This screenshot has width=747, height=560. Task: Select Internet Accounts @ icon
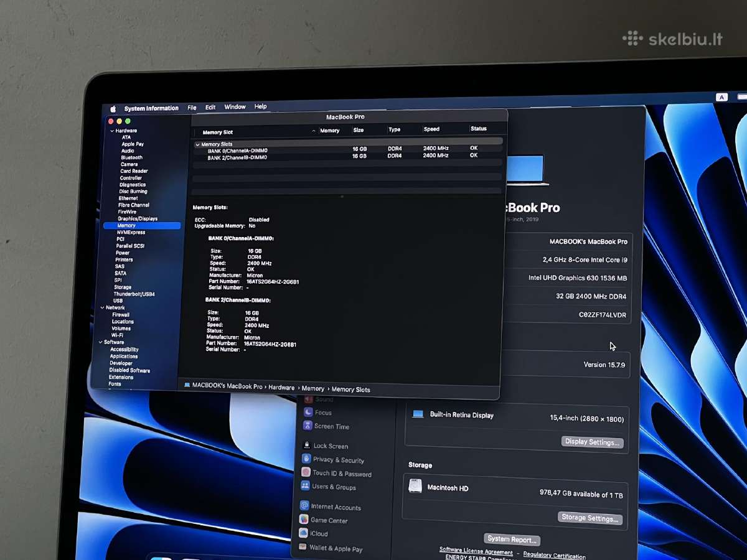click(x=304, y=506)
